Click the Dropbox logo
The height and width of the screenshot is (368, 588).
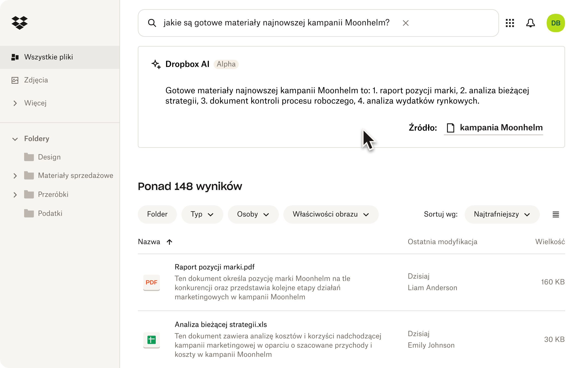20,23
